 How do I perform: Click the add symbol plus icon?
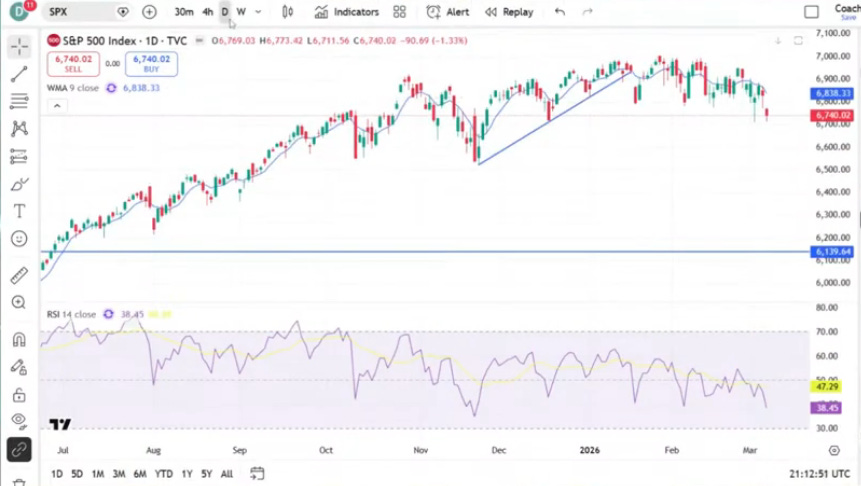pos(149,12)
